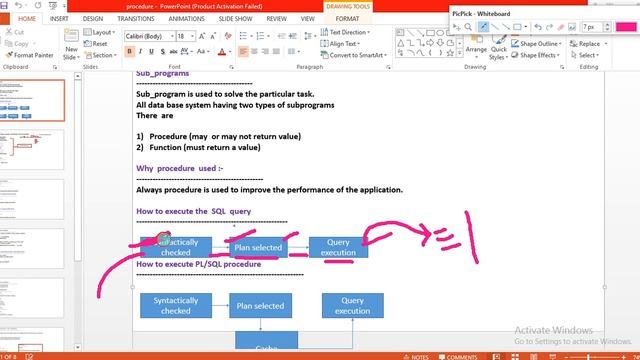
Task: Open the Calibri (Body) font name dropdown
Action: [172, 36]
